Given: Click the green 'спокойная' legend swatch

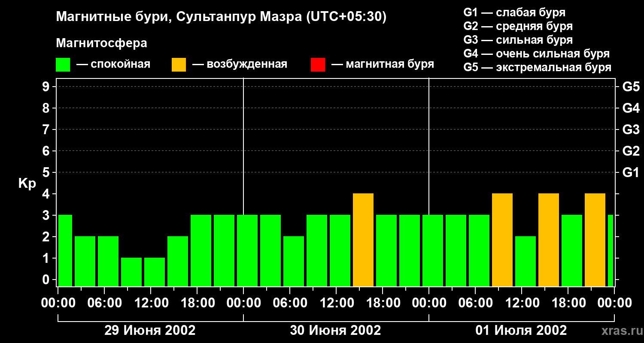Looking at the screenshot, I should coord(63,65).
